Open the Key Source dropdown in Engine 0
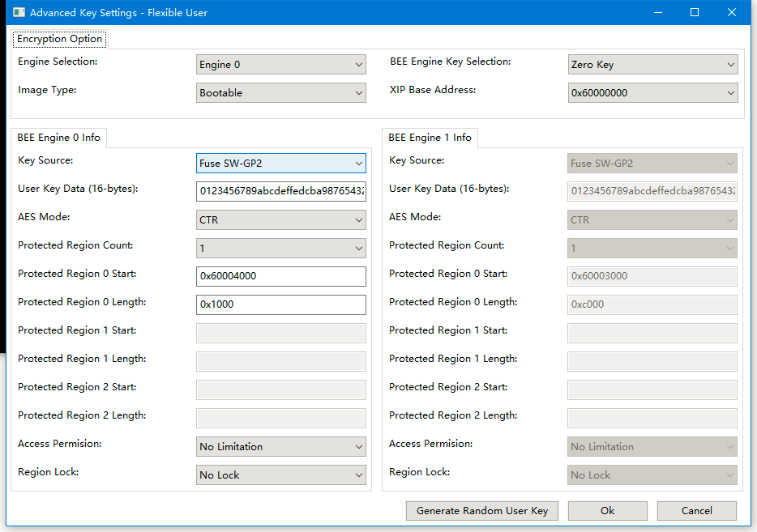This screenshot has width=757, height=532. [x=280, y=163]
